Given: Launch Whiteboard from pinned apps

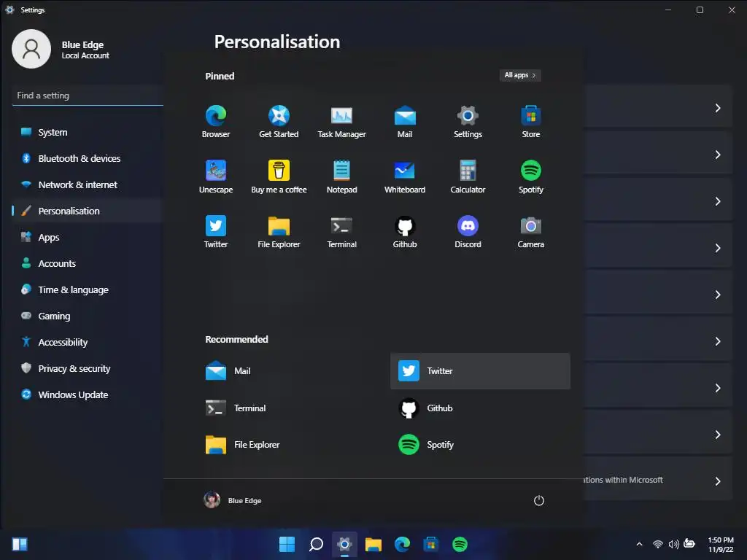Looking at the screenshot, I should click(x=405, y=176).
